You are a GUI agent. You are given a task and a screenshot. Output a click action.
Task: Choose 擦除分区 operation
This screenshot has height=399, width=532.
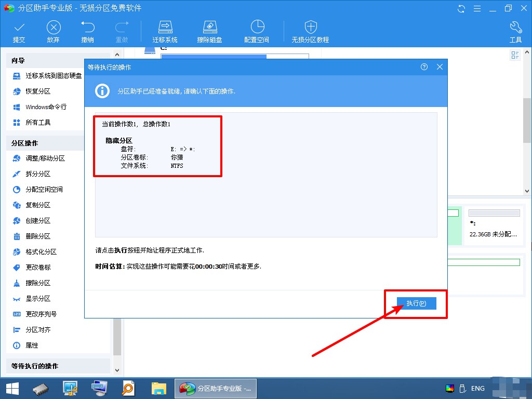click(32, 283)
